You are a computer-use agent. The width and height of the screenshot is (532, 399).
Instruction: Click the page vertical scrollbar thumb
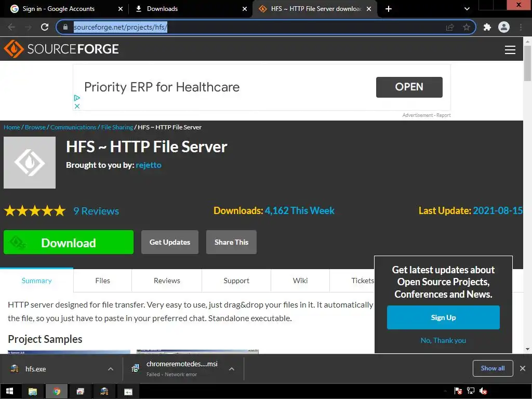pos(527,63)
